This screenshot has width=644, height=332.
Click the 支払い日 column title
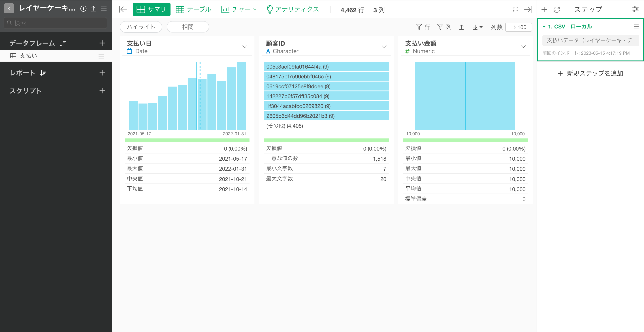click(x=139, y=43)
